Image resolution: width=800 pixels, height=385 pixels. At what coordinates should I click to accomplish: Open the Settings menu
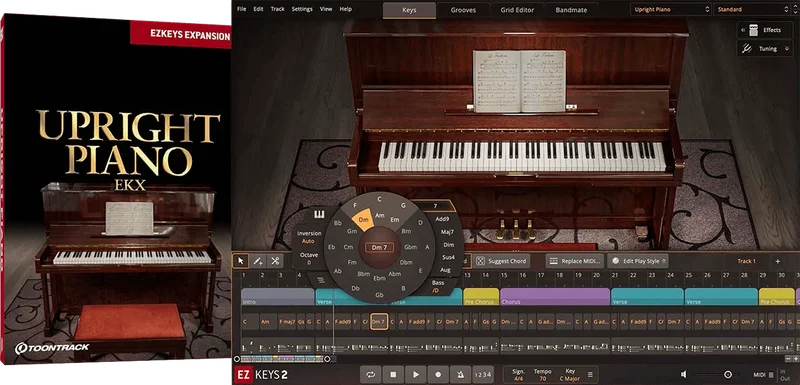[x=302, y=9]
